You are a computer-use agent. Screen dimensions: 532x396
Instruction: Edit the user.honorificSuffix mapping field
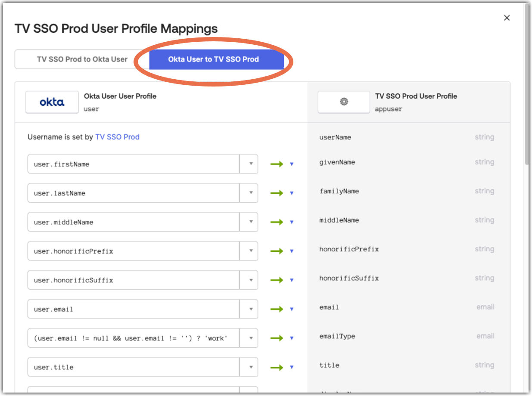134,280
